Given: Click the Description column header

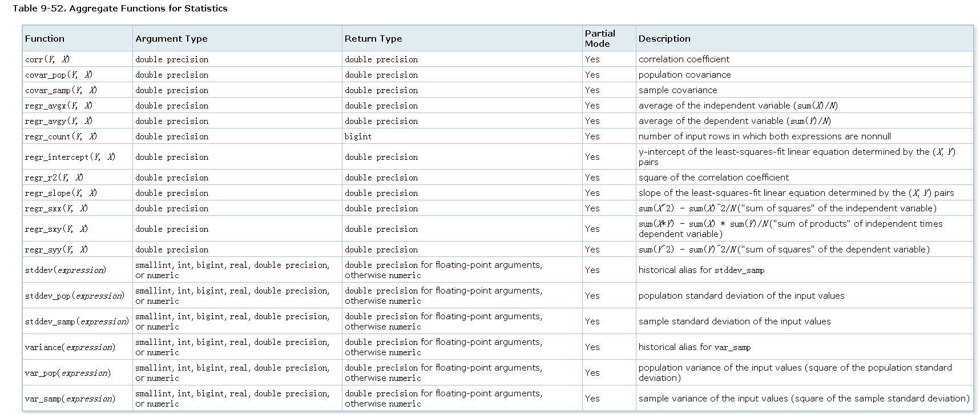Looking at the screenshot, I should tap(664, 39).
